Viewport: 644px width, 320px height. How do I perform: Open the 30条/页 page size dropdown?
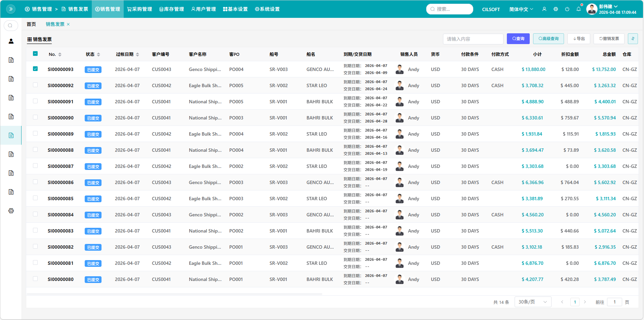[533, 302]
